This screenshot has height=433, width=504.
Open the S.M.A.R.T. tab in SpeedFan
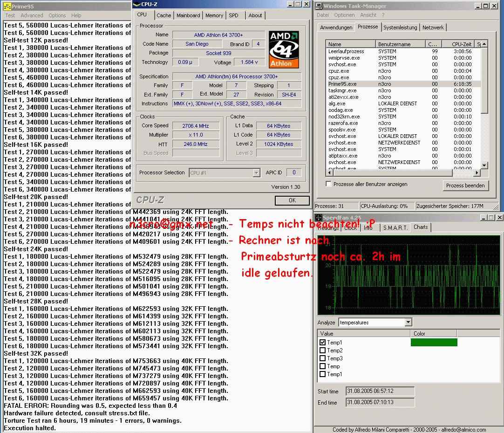395,228
